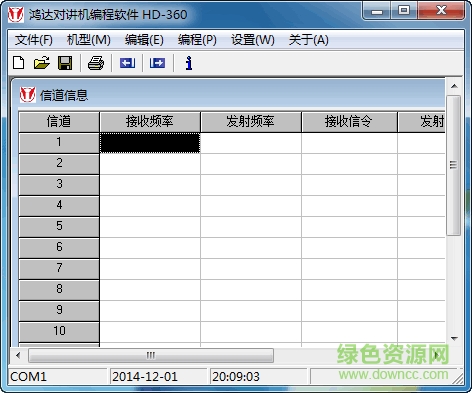This screenshot has width=472, height=393.
Task: Open the 设置(W) menu
Action: click(x=253, y=40)
